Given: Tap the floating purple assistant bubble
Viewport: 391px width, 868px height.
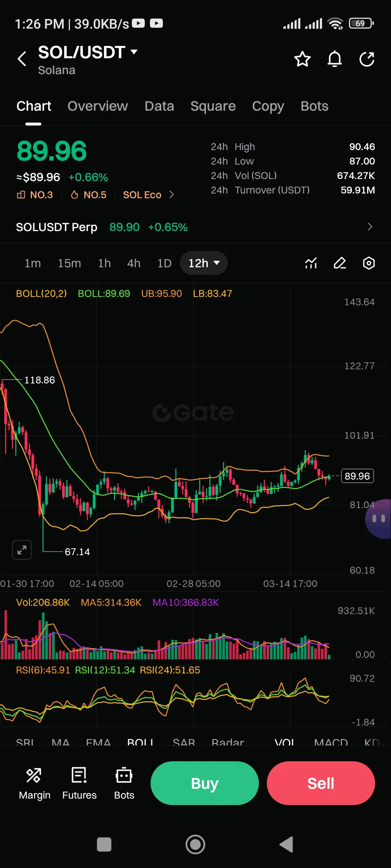Looking at the screenshot, I should 378,519.
